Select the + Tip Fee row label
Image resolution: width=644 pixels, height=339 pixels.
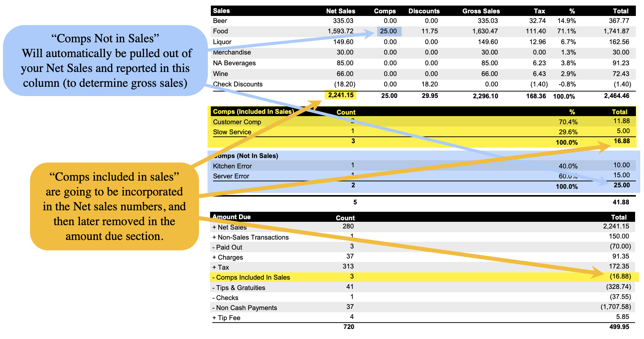(x=226, y=318)
